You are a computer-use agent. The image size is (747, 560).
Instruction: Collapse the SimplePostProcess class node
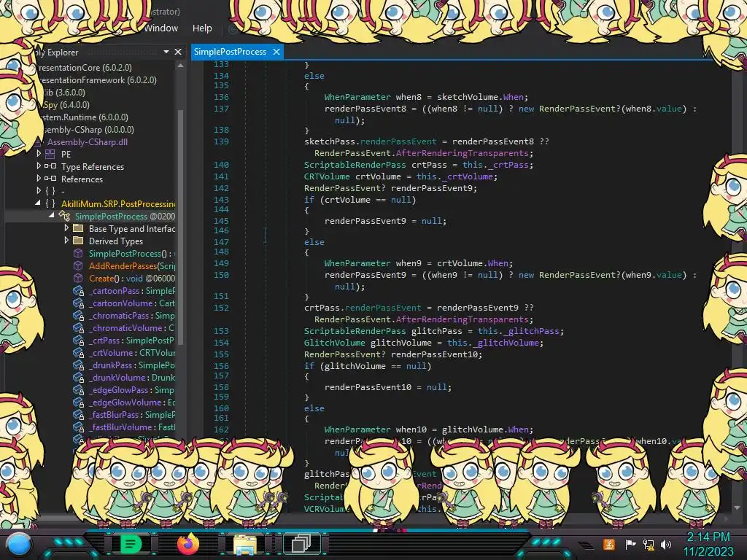pyautogui.click(x=52, y=215)
